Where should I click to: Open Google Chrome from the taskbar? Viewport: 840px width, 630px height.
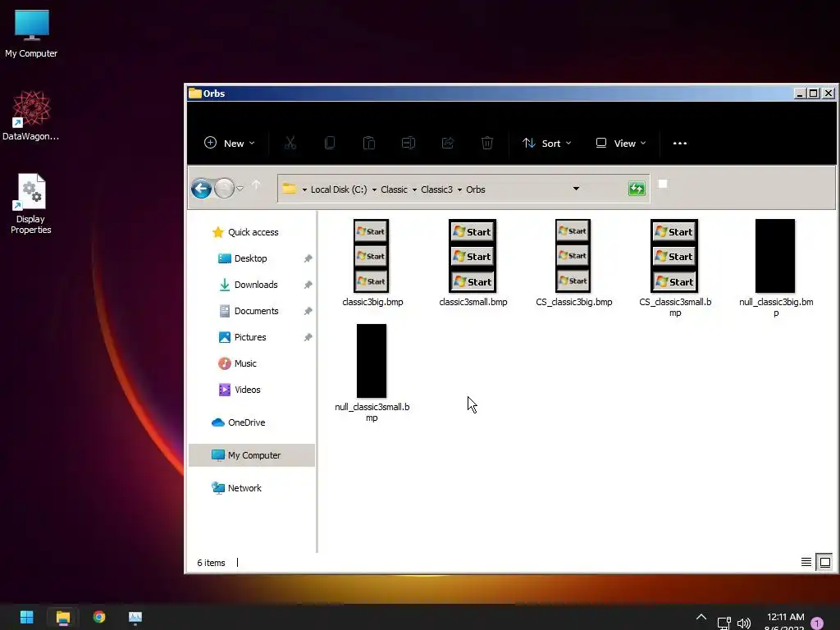[99, 617]
